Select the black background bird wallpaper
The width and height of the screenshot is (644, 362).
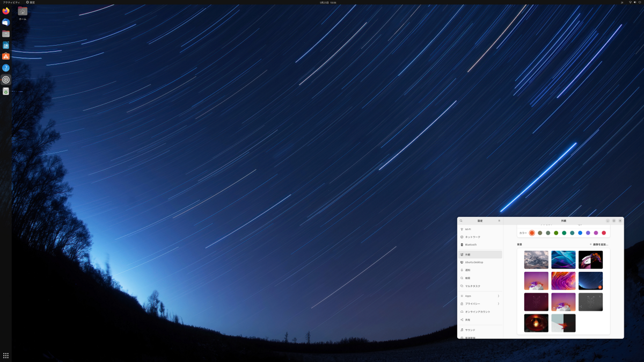(x=590, y=259)
